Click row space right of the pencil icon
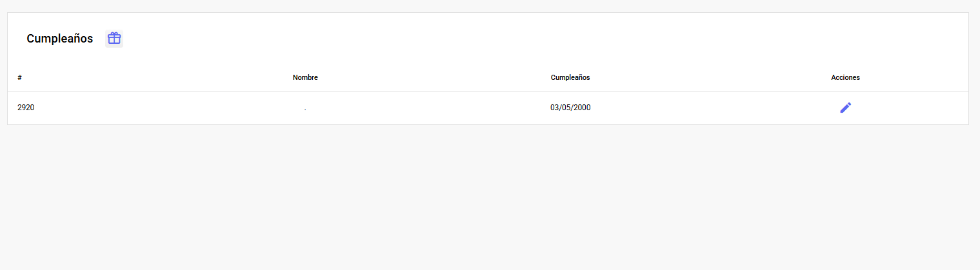This screenshot has height=270, width=980. (x=910, y=108)
